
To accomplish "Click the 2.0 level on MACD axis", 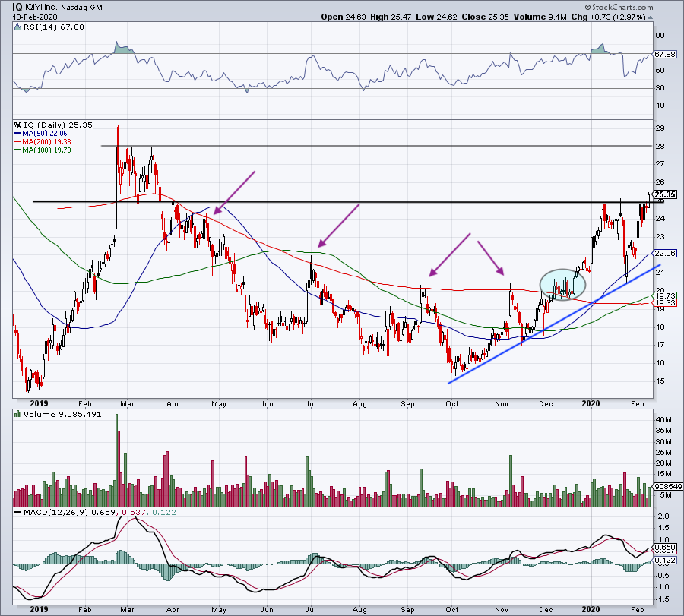I will [x=663, y=516].
